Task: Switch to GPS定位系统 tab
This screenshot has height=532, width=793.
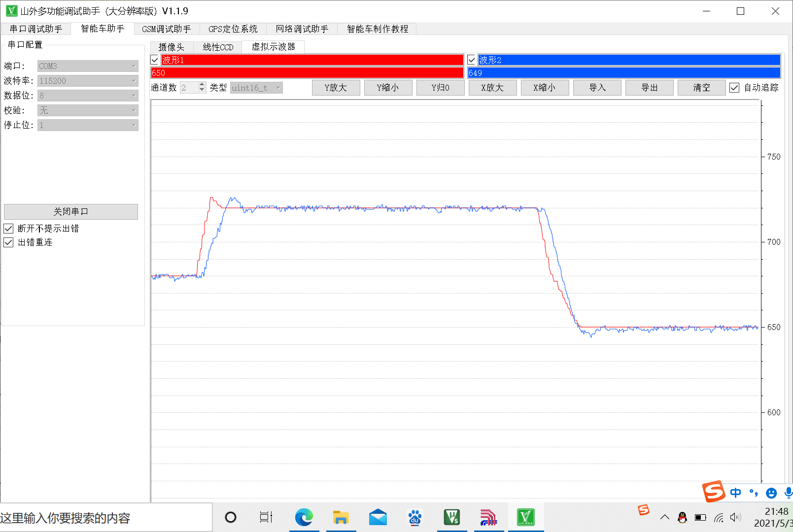Action: click(x=233, y=29)
